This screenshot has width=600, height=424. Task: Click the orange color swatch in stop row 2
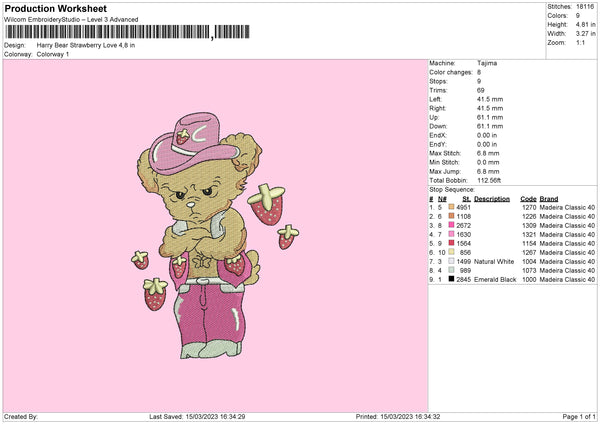click(x=451, y=216)
